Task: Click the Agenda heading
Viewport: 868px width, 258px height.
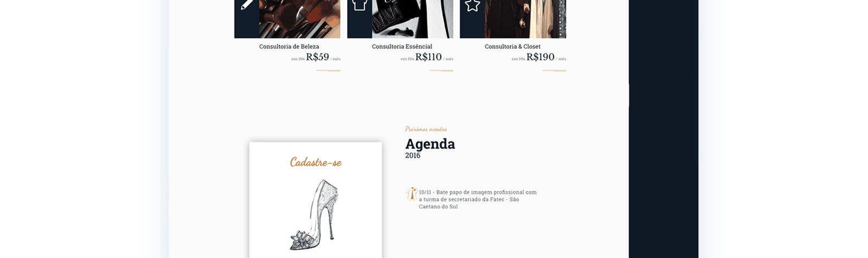Action: [x=430, y=144]
